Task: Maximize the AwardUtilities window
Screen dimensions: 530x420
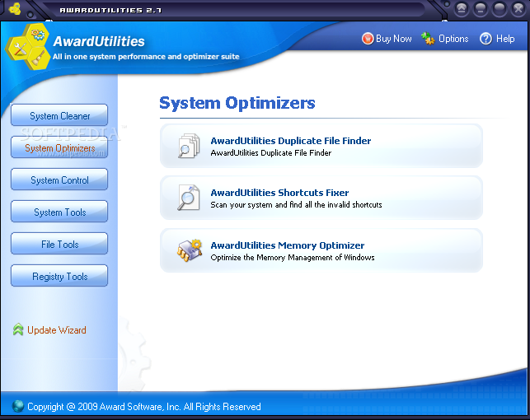Action: pyautogui.click(x=500, y=9)
